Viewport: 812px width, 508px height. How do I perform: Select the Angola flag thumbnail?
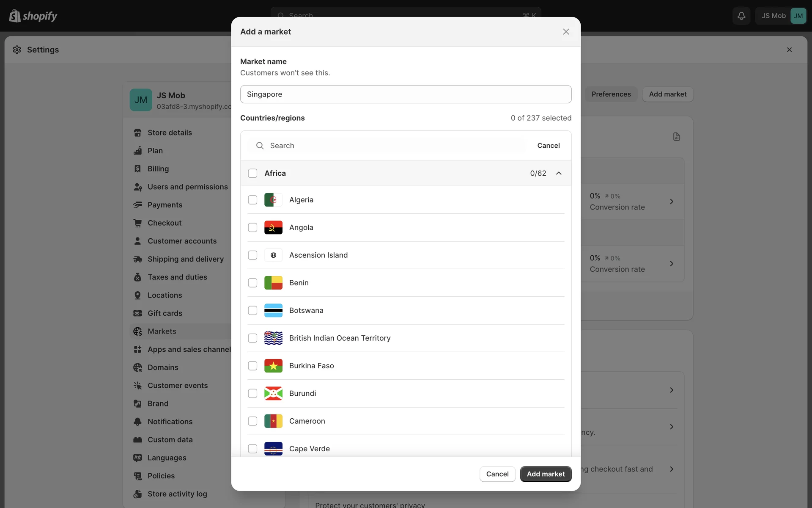pos(273,227)
